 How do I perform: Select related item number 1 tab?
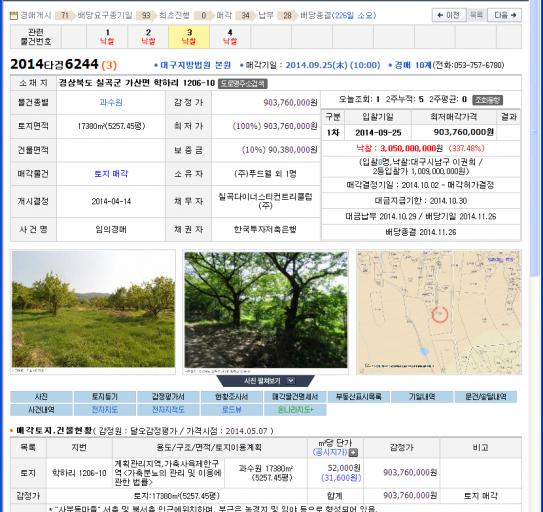(x=107, y=37)
